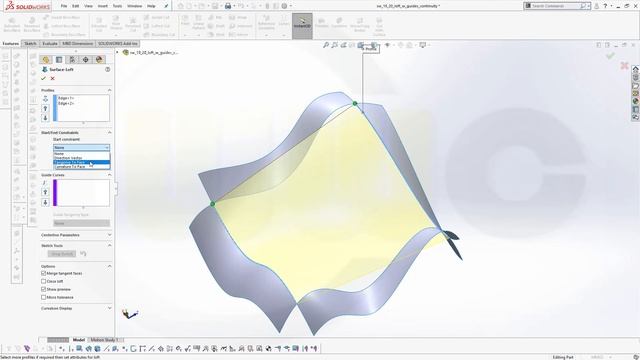Click the Print icon in top toolbar
The image size is (640, 360).
(228, 6)
